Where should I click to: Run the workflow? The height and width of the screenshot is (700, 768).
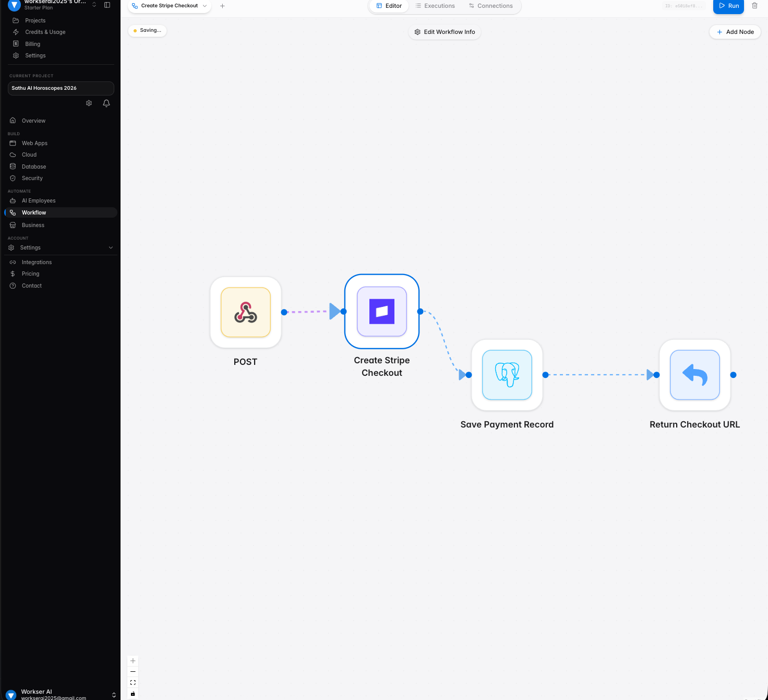pyautogui.click(x=728, y=6)
